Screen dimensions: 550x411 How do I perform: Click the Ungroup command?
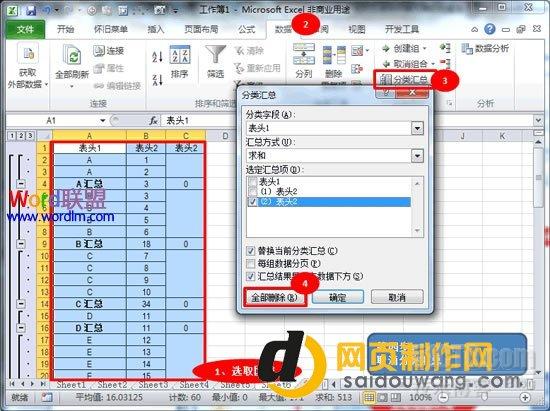tap(407, 64)
